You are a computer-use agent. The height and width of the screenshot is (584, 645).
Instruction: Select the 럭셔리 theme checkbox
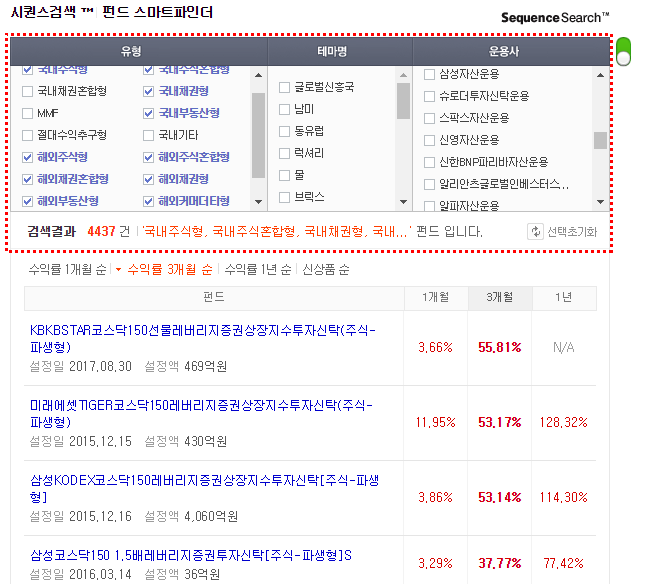(x=284, y=153)
